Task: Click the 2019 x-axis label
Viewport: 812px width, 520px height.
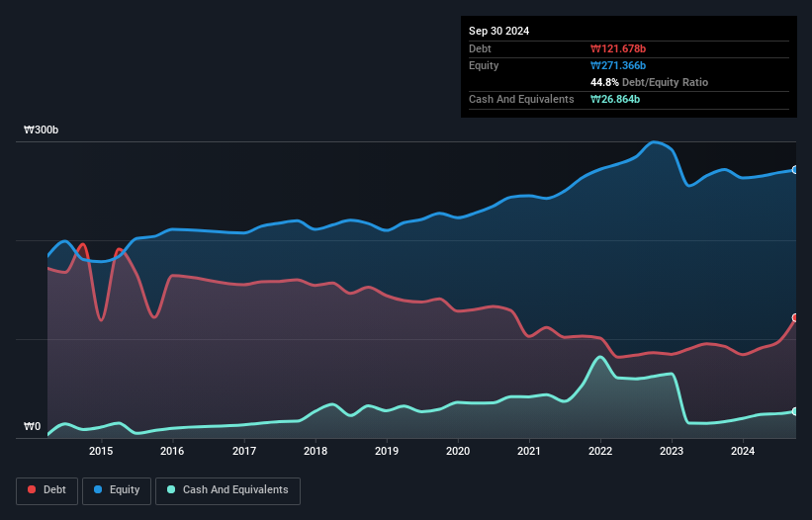Action: 387,451
